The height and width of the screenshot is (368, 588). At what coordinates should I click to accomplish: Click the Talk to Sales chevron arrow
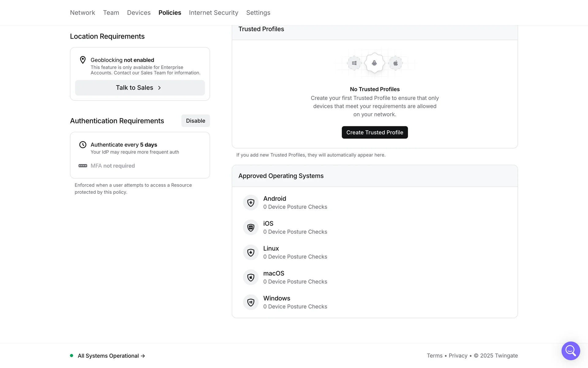tap(159, 88)
